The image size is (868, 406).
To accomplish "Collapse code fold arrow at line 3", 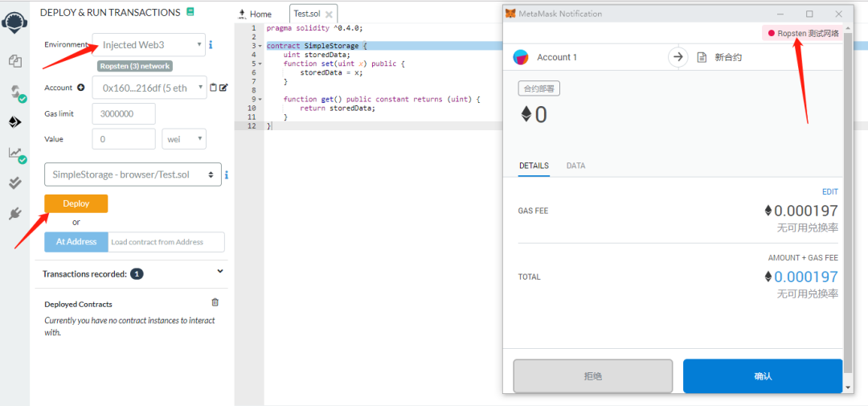I will click(x=260, y=46).
